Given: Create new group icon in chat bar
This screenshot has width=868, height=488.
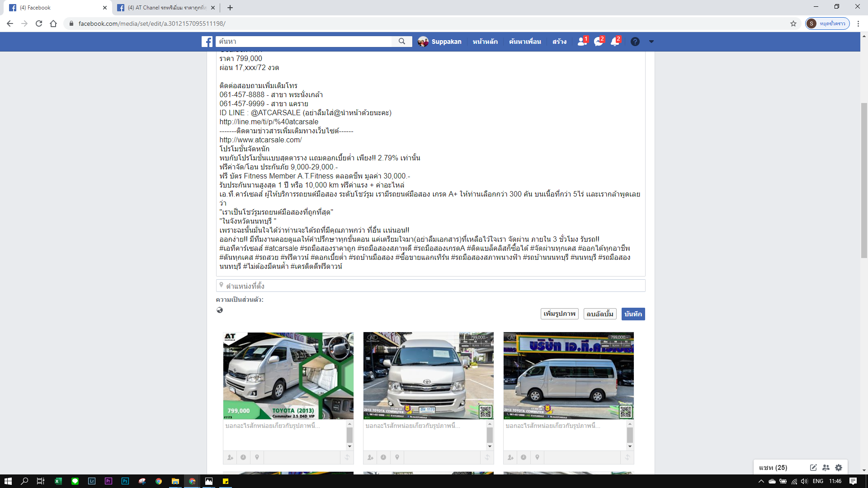Looking at the screenshot, I should (x=826, y=468).
